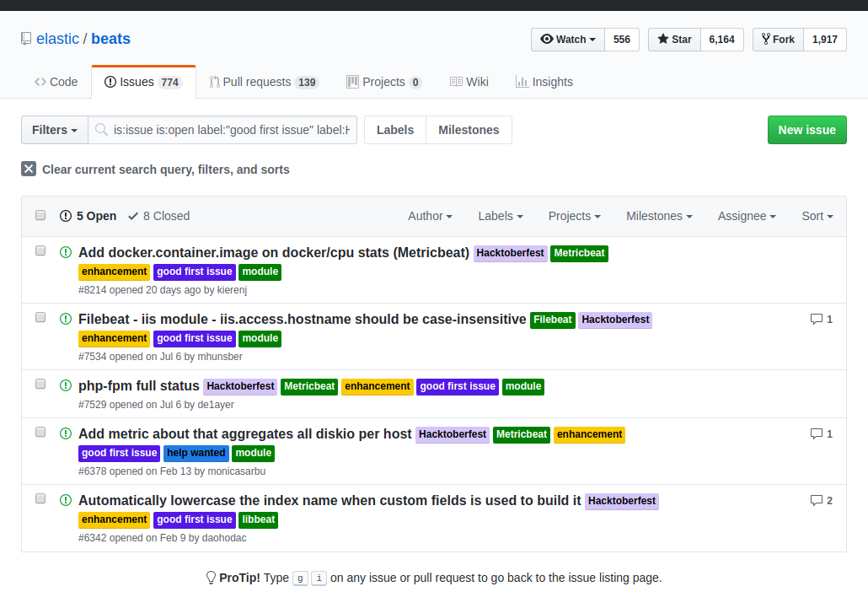Open the beats repository link

[x=110, y=39]
